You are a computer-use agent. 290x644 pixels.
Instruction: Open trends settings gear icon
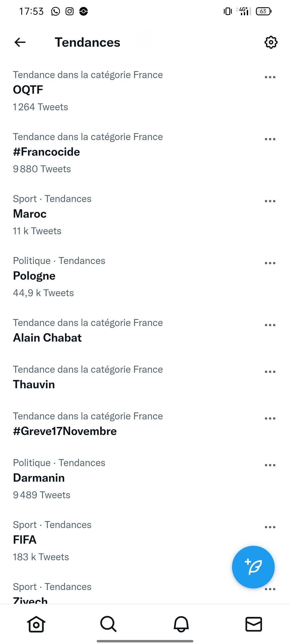271,42
